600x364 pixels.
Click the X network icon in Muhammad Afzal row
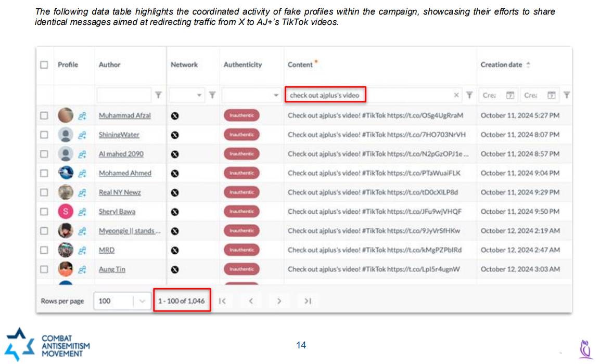pos(175,116)
